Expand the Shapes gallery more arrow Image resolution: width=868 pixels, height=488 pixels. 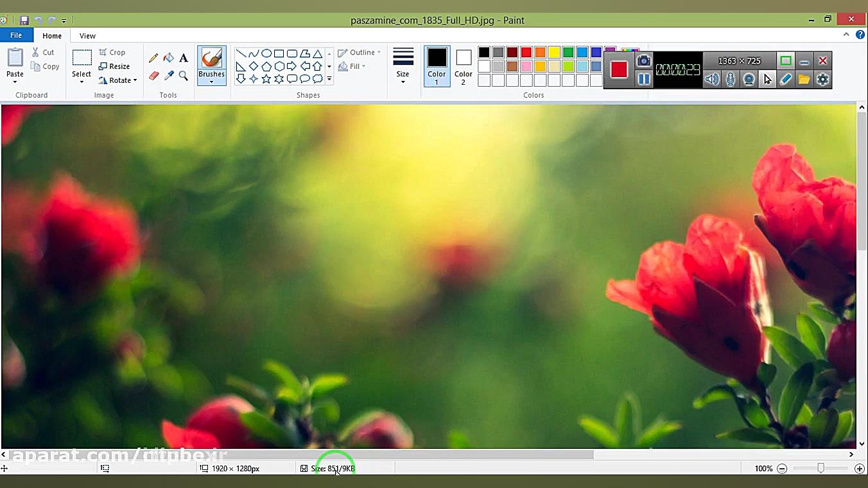[329, 80]
